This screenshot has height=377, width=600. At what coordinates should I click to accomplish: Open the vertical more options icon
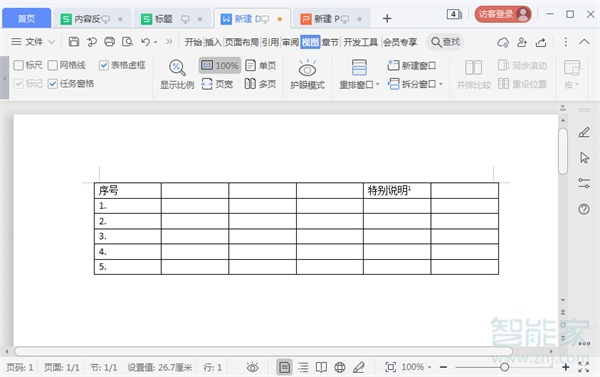point(566,42)
